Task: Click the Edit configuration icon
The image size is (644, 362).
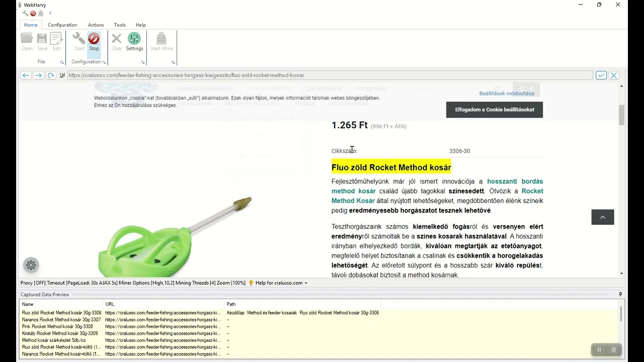Action: [57, 41]
